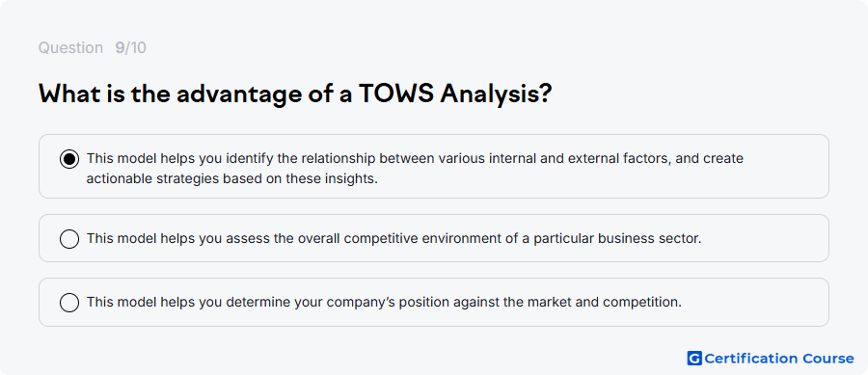Select the radio for internal and external factors answer

tap(69, 159)
